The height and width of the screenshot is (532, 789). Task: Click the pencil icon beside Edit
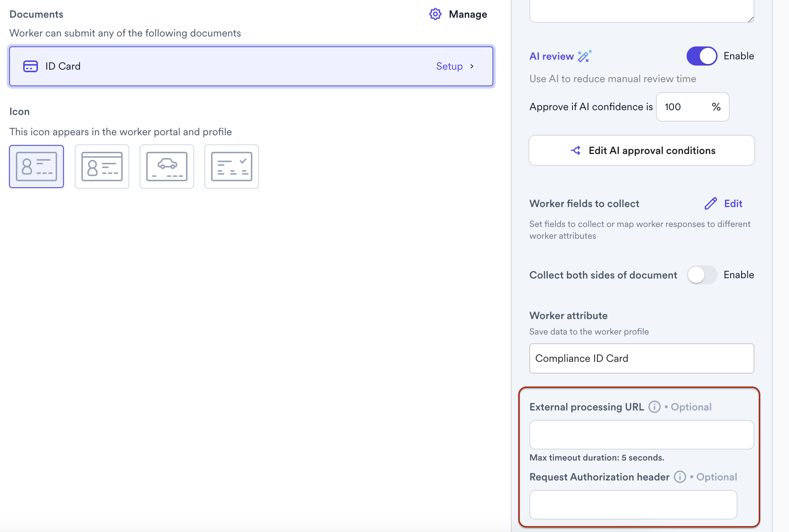(x=711, y=203)
